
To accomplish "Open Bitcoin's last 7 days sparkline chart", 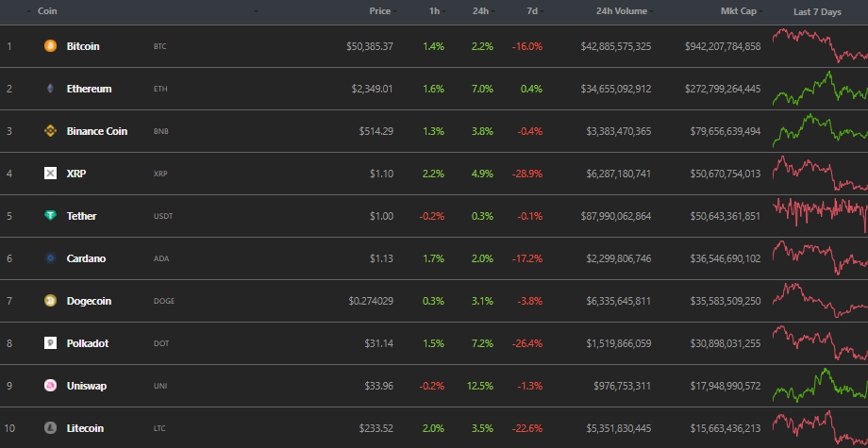I will pos(819,47).
